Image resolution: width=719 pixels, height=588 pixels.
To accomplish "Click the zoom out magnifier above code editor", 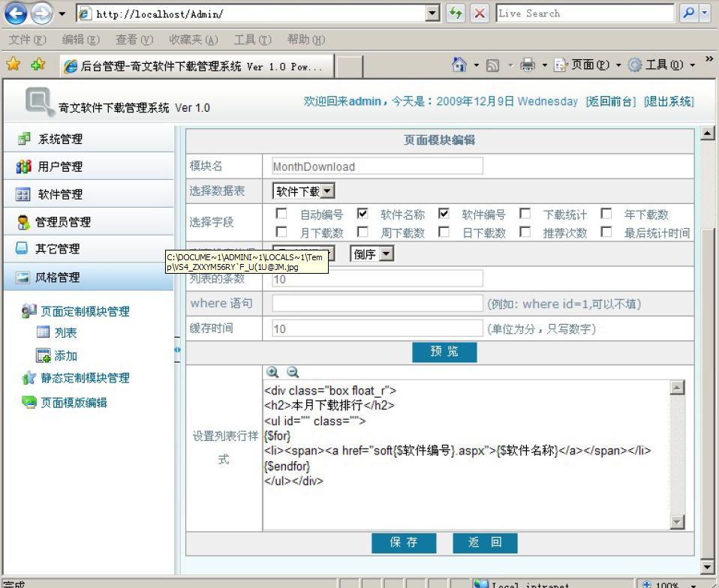I will tap(293, 372).
